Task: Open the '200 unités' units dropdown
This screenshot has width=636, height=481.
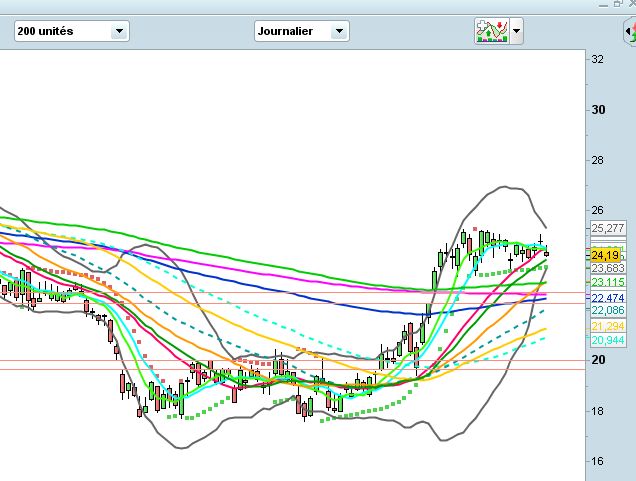Action: pos(72,31)
